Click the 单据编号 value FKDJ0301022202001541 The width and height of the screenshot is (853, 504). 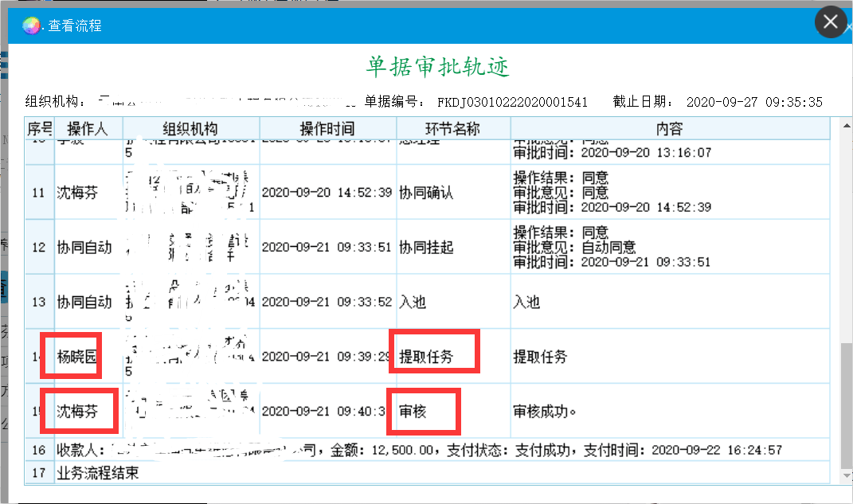pos(512,102)
